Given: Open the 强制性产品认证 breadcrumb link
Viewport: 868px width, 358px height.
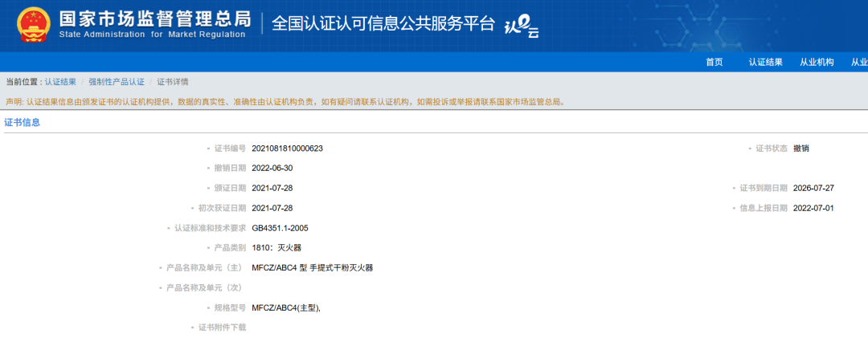Looking at the screenshot, I should 117,82.
